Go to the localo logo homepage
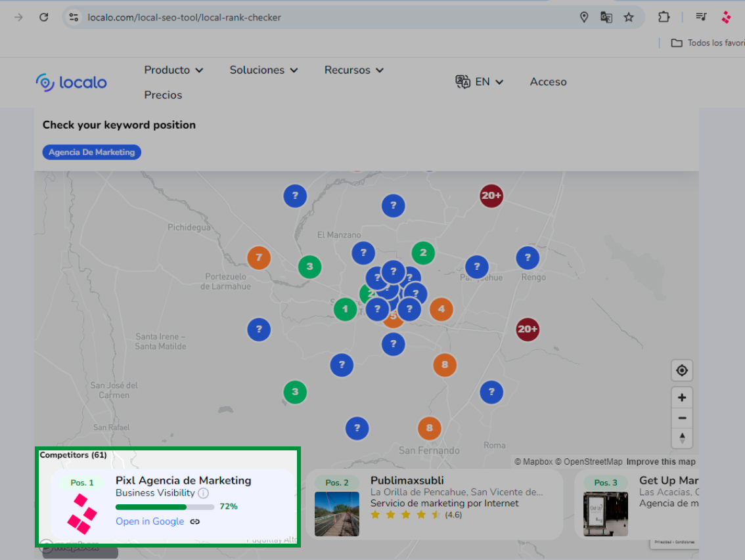 coord(71,82)
